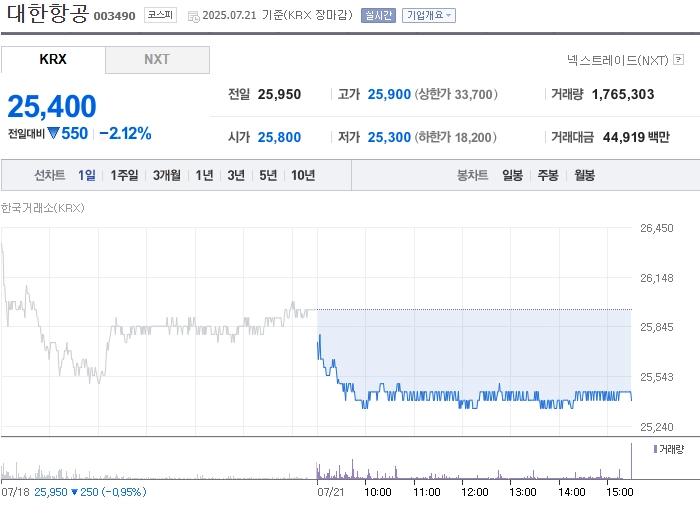Click the 25,543 price axis label
Screen dimensions: 700x505
tap(657, 377)
